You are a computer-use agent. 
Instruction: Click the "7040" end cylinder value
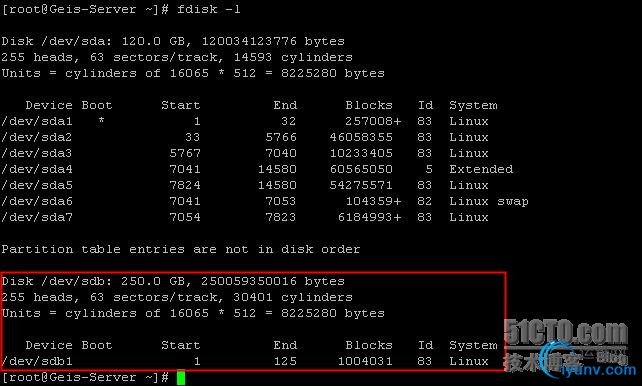point(281,153)
